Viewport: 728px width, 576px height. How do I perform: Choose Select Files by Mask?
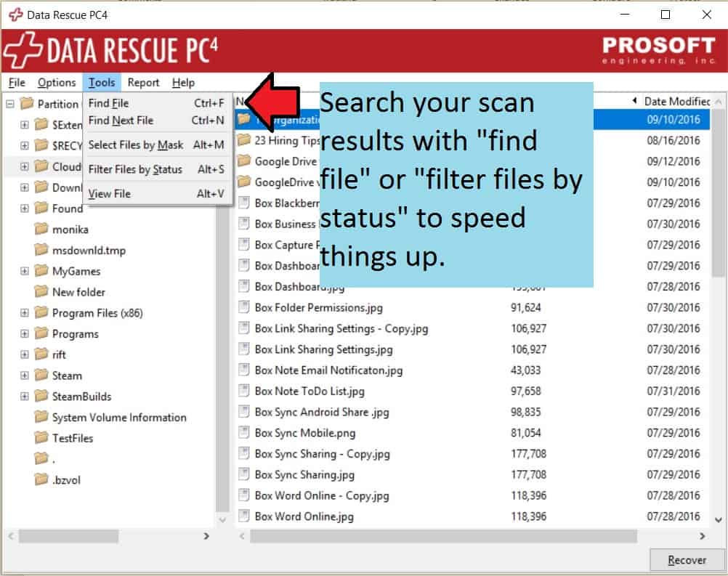[x=156, y=145]
